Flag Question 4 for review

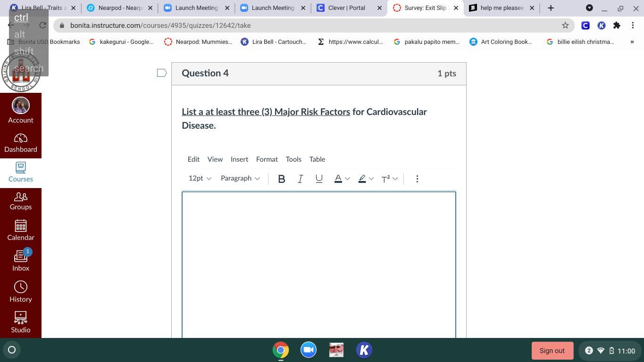tap(162, 73)
